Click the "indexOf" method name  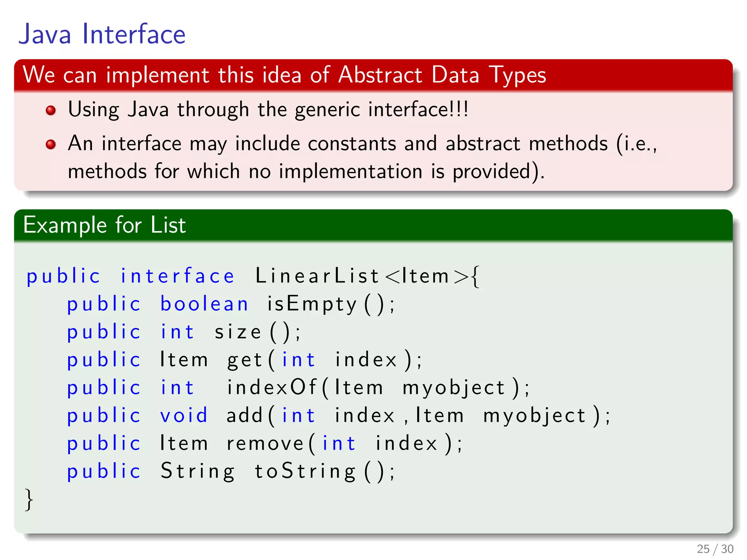[272, 388]
